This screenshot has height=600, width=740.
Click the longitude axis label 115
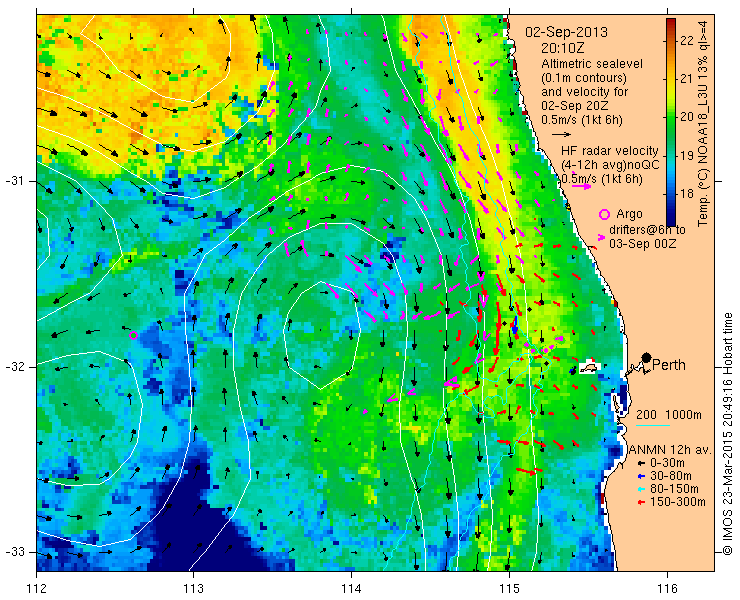509,588
